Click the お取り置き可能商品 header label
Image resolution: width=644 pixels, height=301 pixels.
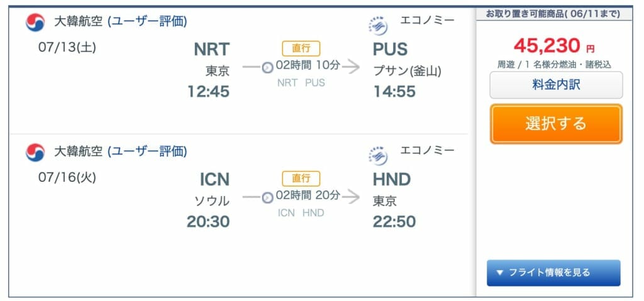pyautogui.click(x=553, y=14)
